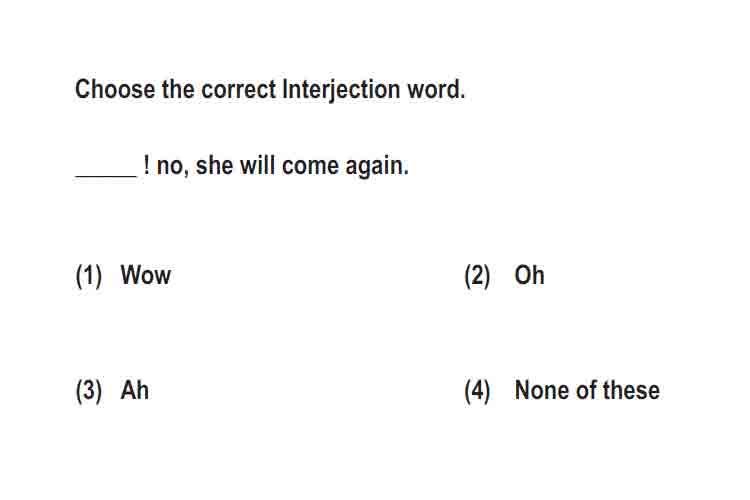Screen dimensions: 750x500
Task: Select option Ah
Action: point(134,390)
